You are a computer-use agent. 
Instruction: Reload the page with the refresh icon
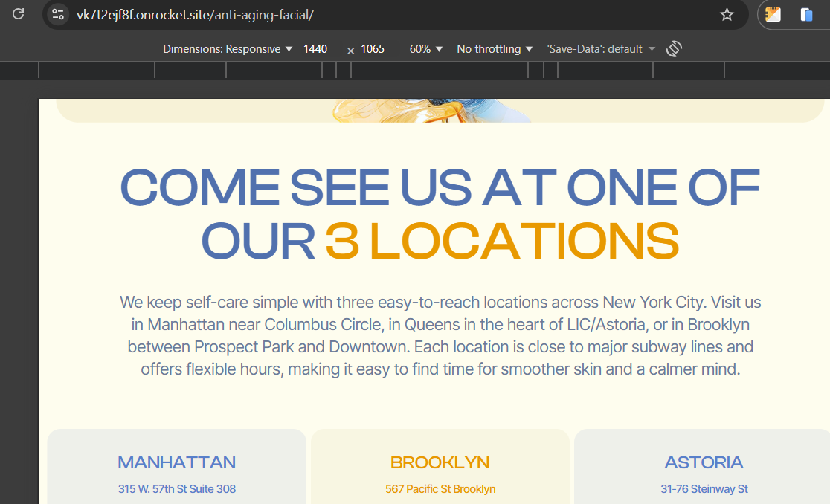pos(19,13)
